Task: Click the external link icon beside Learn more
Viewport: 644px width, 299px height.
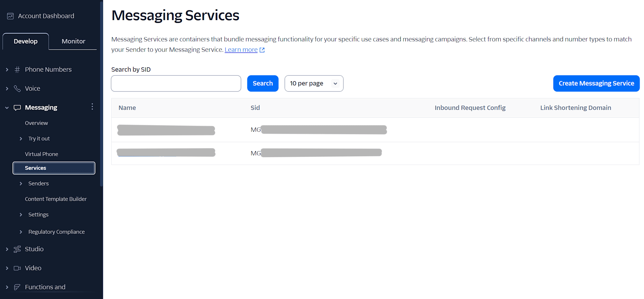Action: click(262, 50)
